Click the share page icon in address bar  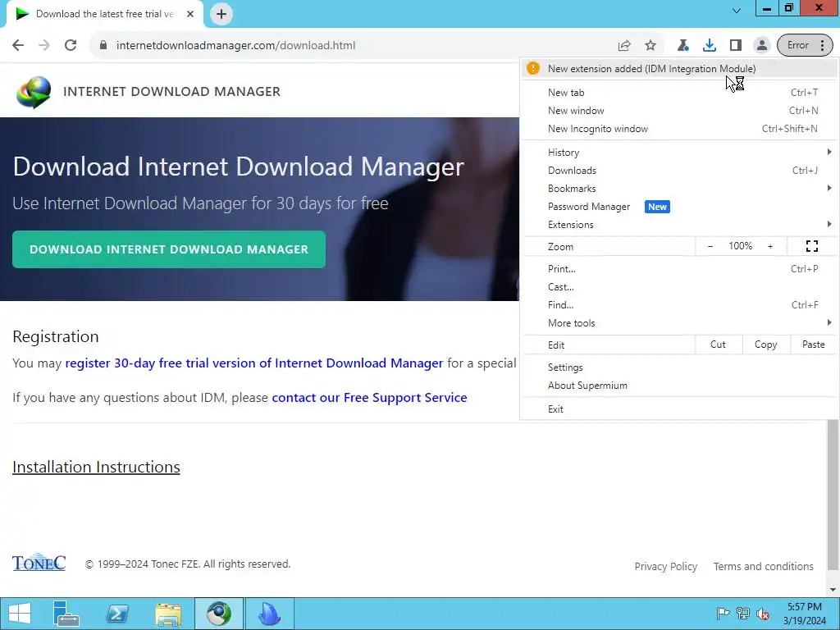click(x=624, y=46)
